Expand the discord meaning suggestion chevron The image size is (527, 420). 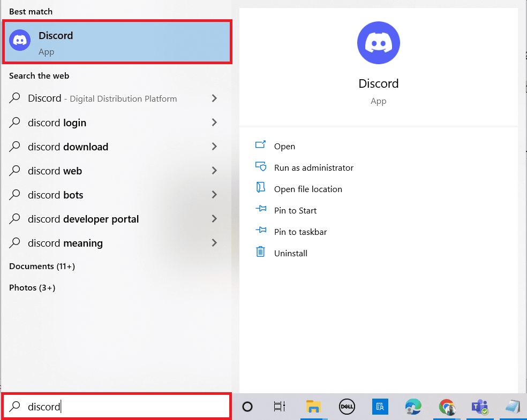pyautogui.click(x=214, y=243)
